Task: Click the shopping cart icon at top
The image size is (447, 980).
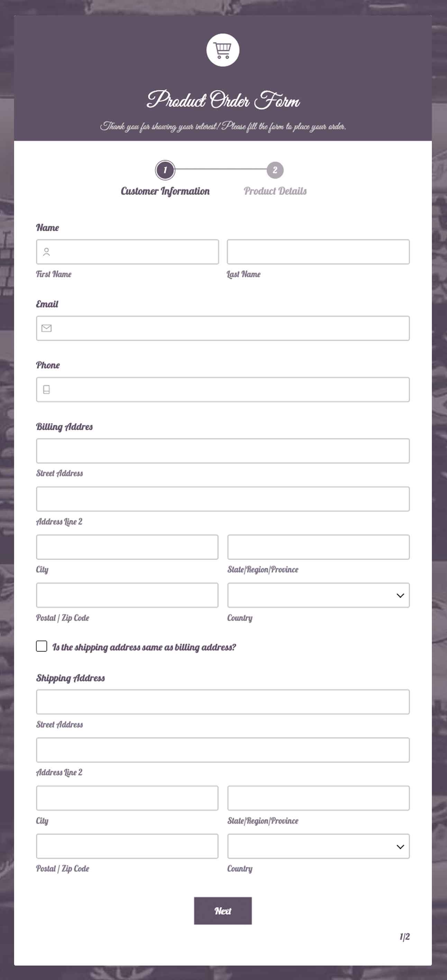Action: coord(222,49)
